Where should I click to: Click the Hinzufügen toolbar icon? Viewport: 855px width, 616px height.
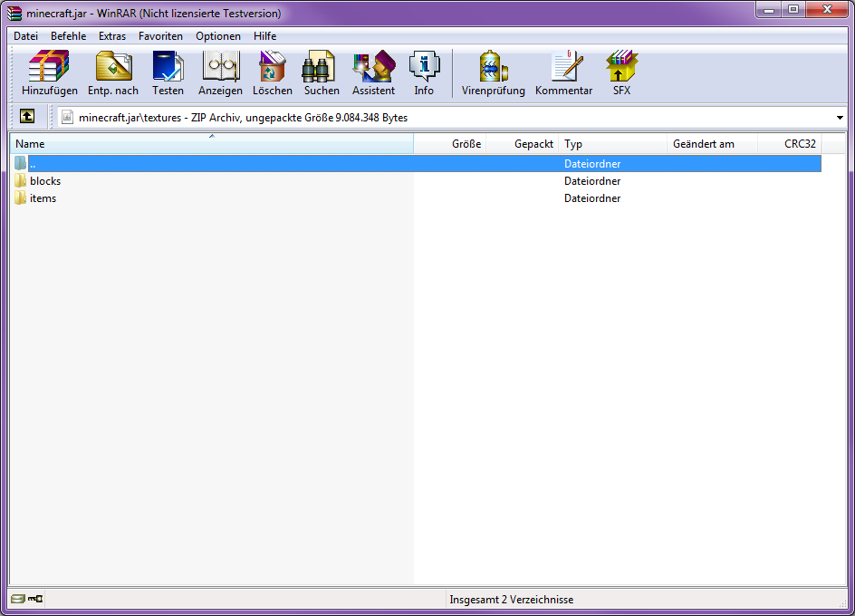click(49, 65)
